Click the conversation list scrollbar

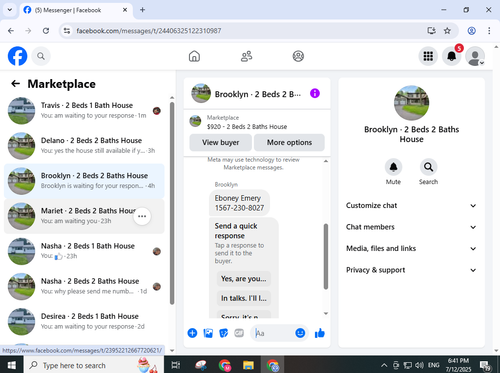(x=172, y=203)
